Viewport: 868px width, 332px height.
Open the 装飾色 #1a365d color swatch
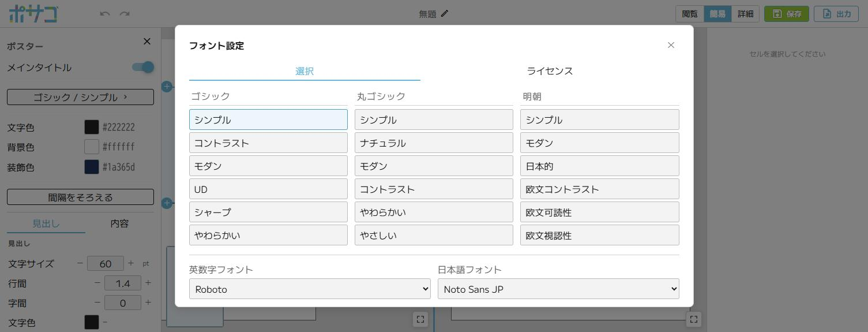(x=92, y=167)
